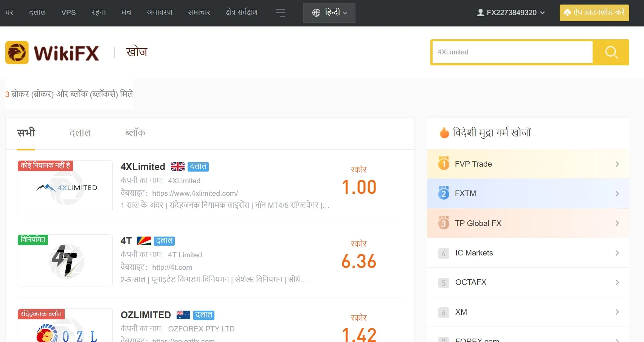
Task: Open क्षेत्र सर्वेक्षण in navigation bar
Action: click(242, 12)
